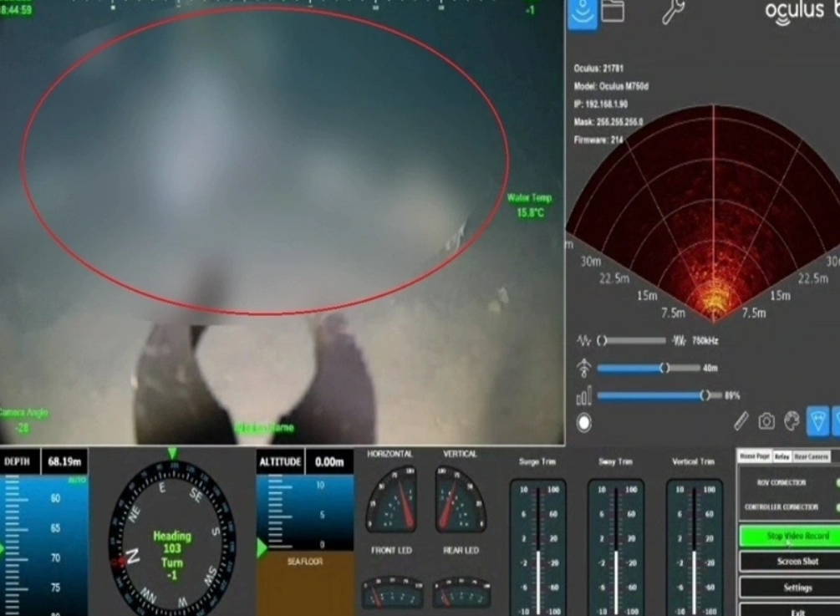The width and height of the screenshot is (840, 616).
Task: Open the color palette icon
Action: [792, 421]
